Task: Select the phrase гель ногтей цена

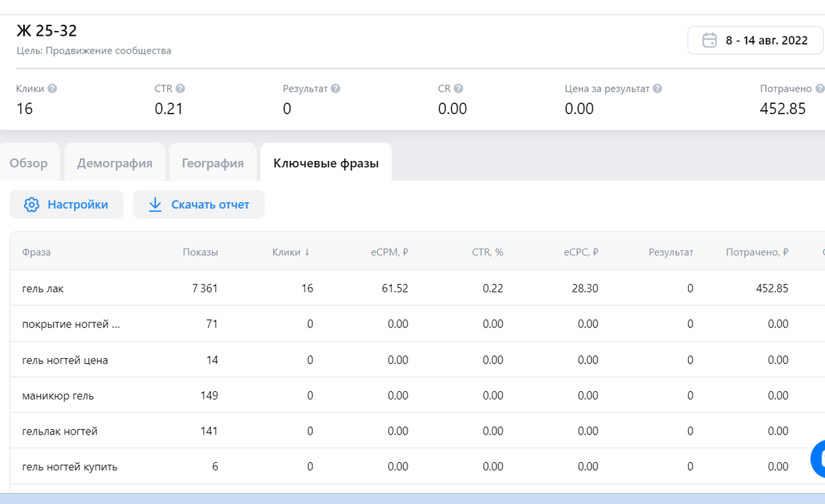Action: pos(65,360)
